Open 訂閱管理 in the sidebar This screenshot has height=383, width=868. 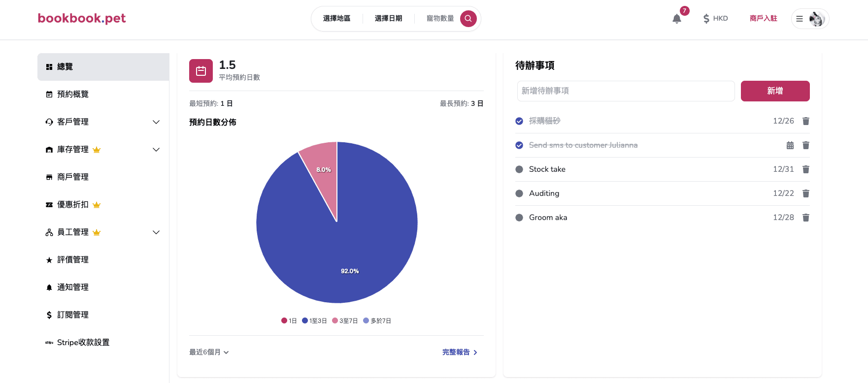[x=103, y=315]
